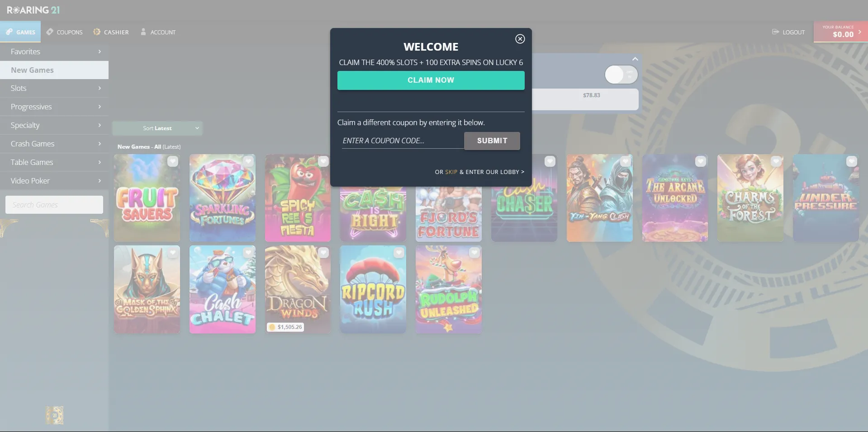The image size is (868, 432).
Task: Collapse the panel using the chevron above the switch
Action: click(x=635, y=59)
